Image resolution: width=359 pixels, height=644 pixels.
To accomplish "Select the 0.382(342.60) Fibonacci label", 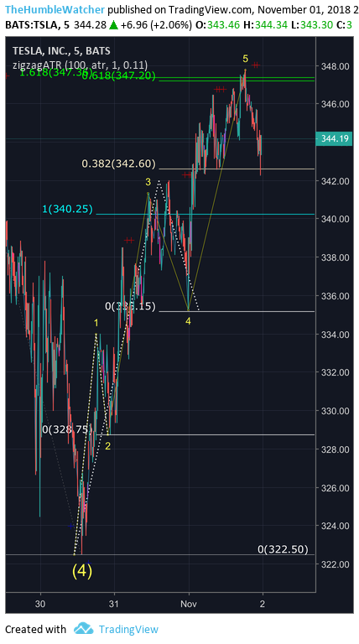I will (x=119, y=164).
